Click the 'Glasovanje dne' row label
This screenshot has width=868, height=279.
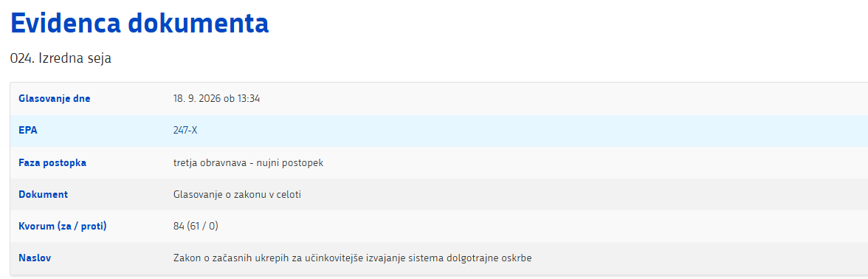pyautogui.click(x=55, y=99)
